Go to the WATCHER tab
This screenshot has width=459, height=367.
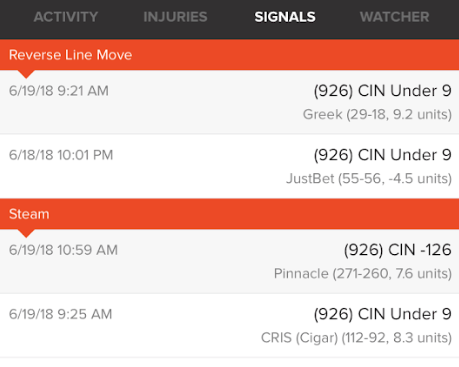(x=395, y=17)
